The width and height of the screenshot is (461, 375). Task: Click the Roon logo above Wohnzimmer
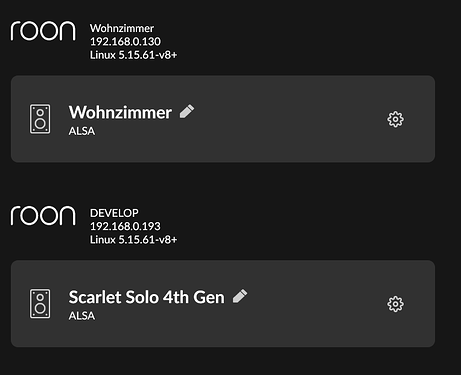43,31
